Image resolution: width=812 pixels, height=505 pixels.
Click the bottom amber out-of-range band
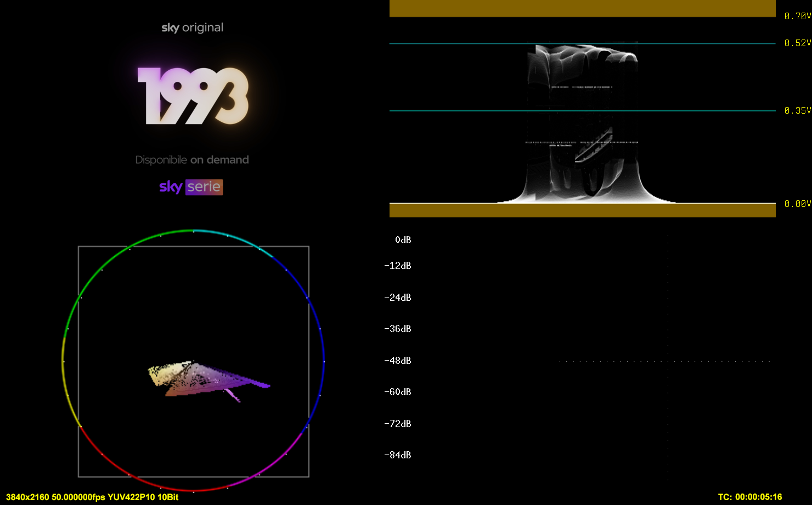pos(583,210)
